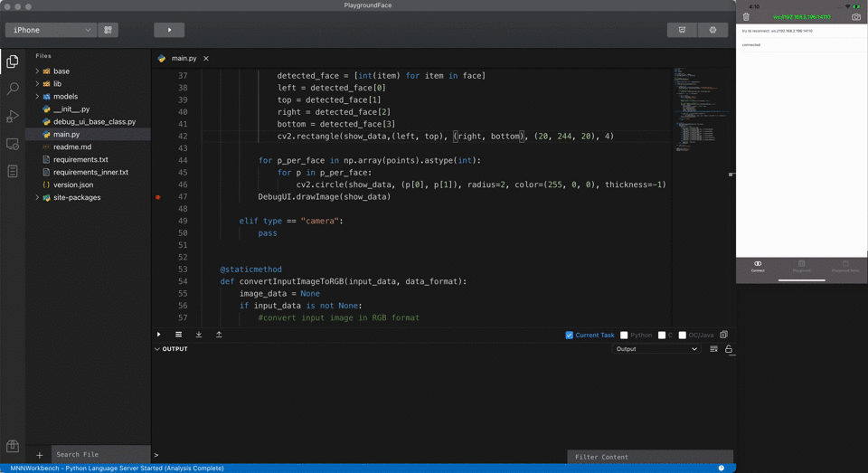Viewport: 868px width, 473px height.
Task: Open requirements_inner.txt in the file tree
Action: (90, 172)
